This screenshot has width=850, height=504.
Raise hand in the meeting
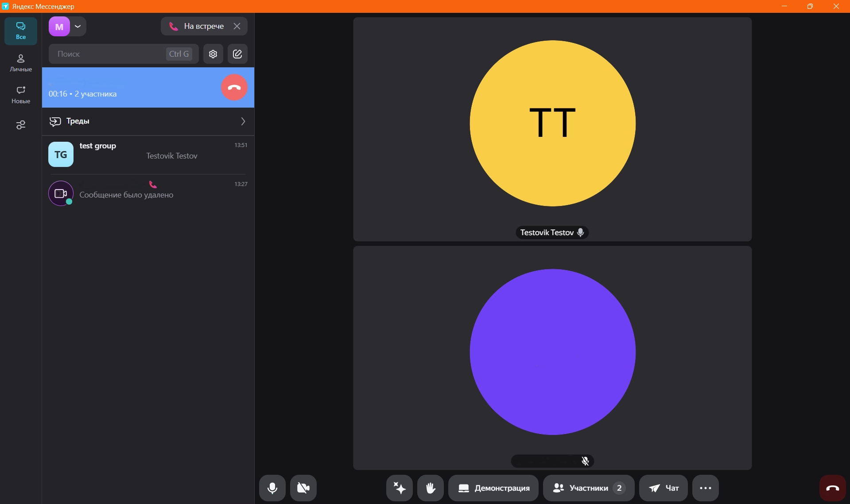click(430, 488)
